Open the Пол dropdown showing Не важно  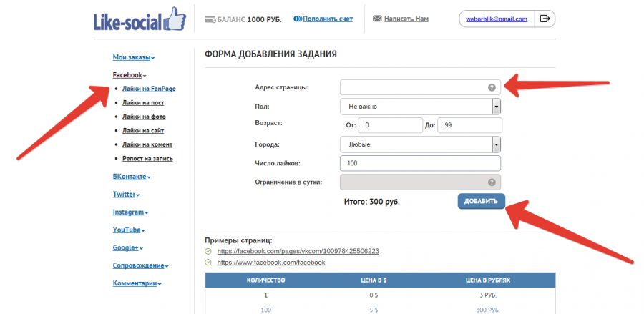click(421, 107)
